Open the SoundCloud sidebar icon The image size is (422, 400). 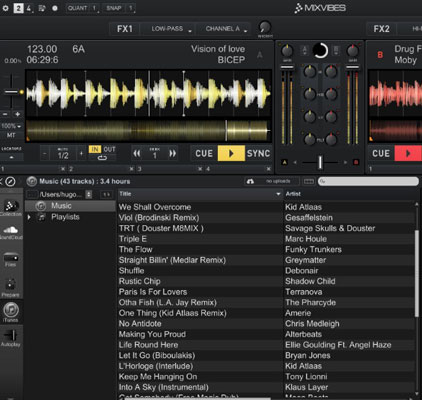pyautogui.click(x=11, y=232)
